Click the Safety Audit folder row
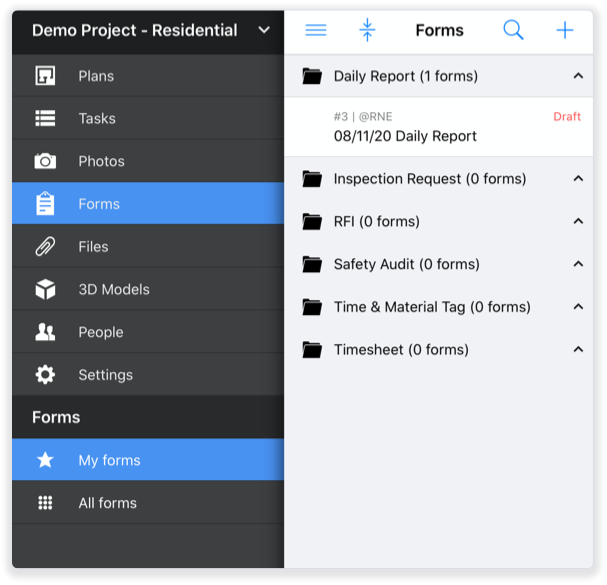This screenshot has height=585, width=607. [406, 265]
